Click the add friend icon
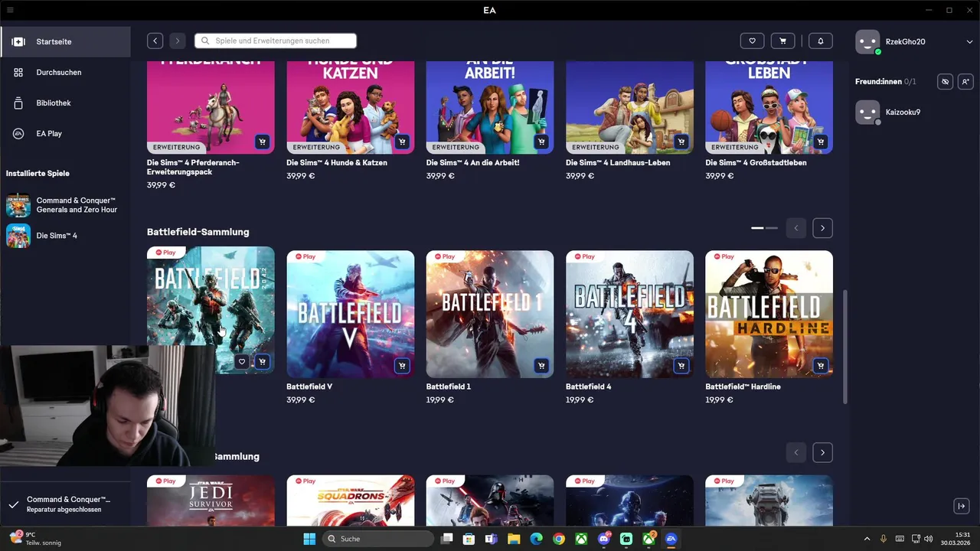The width and height of the screenshot is (980, 551). [965, 81]
